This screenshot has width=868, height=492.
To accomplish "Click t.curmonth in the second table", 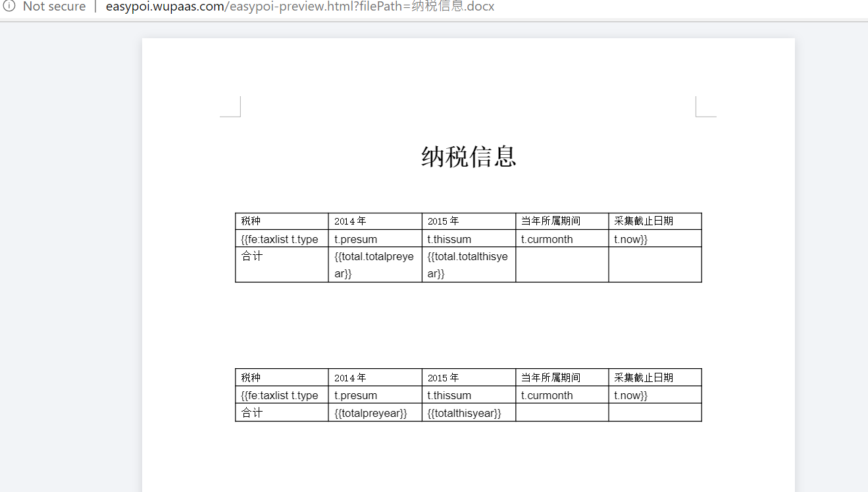I will pyautogui.click(x=547, y=395).
